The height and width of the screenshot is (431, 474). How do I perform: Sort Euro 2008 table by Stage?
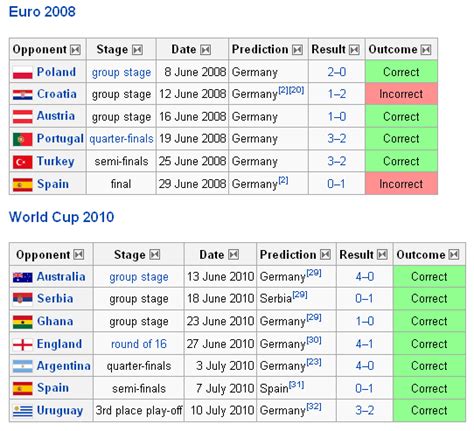137,50
